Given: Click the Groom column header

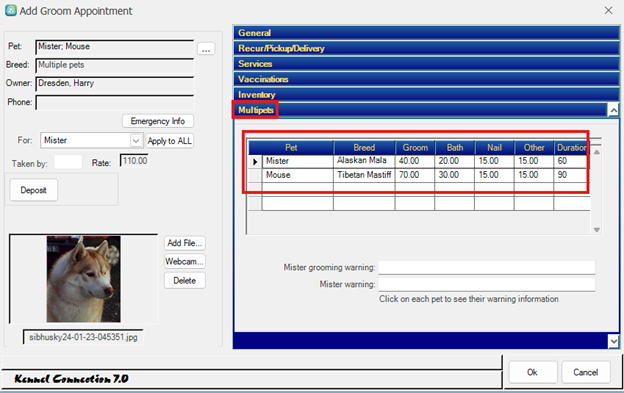Looking at the screenshot, I should pos(415,148).
